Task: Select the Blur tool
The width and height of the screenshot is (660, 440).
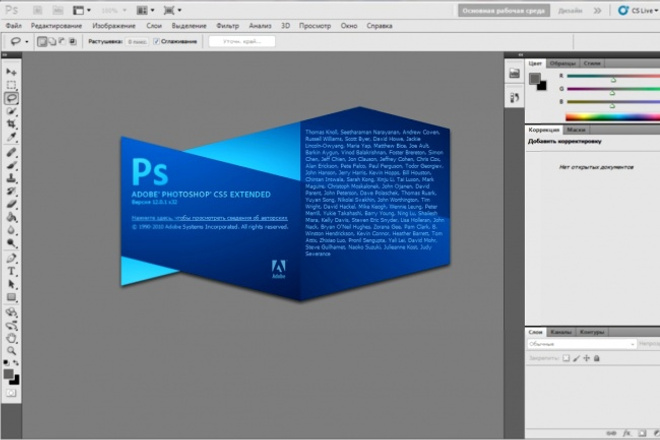Action: [x=11, y=230]
